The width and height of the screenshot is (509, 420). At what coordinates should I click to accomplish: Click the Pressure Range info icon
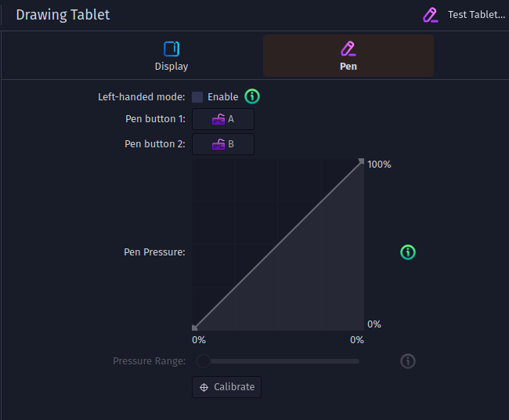408,361
